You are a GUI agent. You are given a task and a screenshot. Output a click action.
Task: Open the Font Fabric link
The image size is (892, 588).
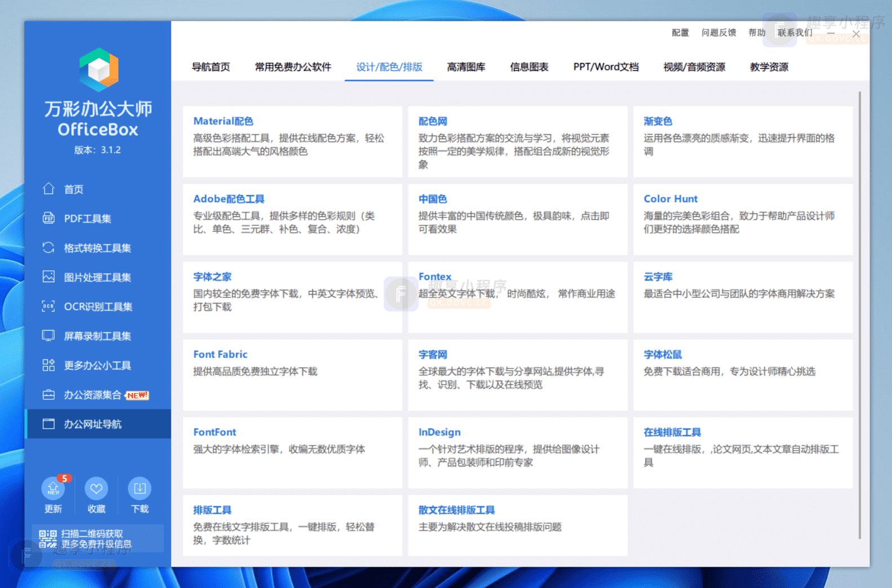click(x=220, y=354)
